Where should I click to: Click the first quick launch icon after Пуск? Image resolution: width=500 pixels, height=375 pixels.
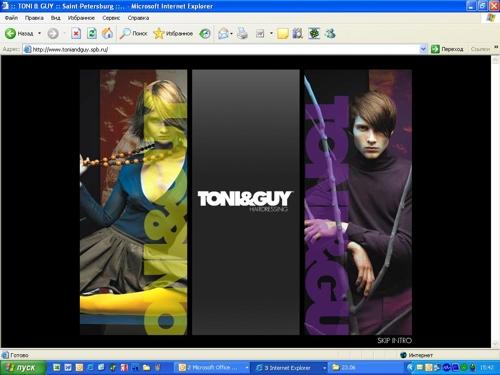tap(57, 367)
